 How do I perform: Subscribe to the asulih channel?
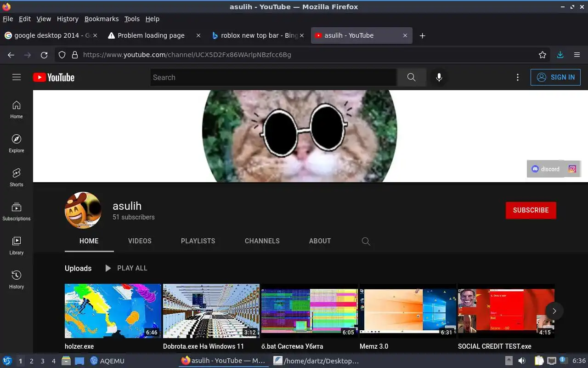click(x=531, y=210)
